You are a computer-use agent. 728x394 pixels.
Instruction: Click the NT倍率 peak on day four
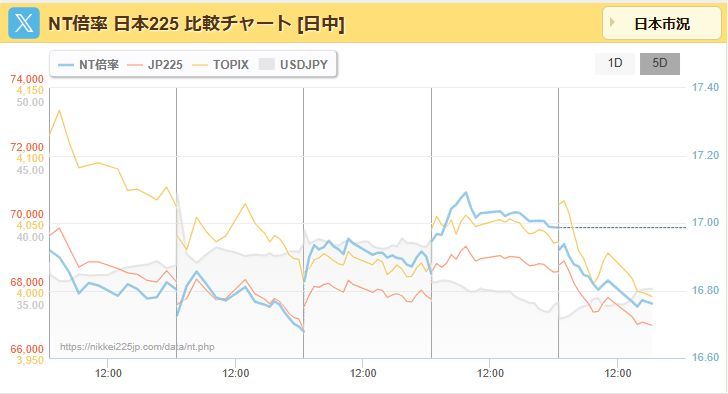pos(465,192)
